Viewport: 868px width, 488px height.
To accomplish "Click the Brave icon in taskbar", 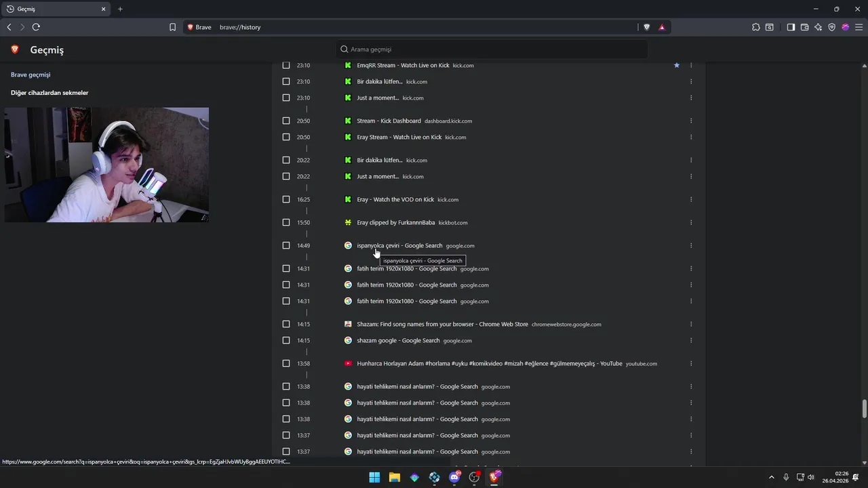I will pyautogui.click(x=494, y=477).
